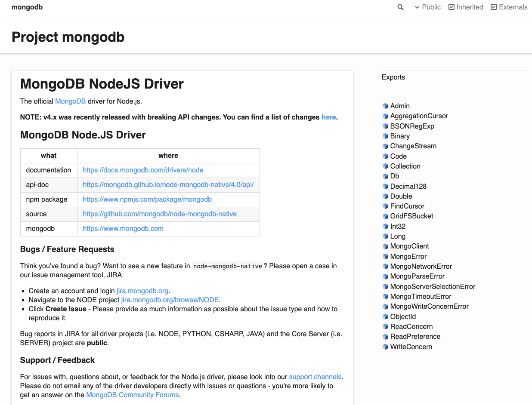Click the cube icon beside ChangeStream
The image size is (532, 405).
pos(386,146)
